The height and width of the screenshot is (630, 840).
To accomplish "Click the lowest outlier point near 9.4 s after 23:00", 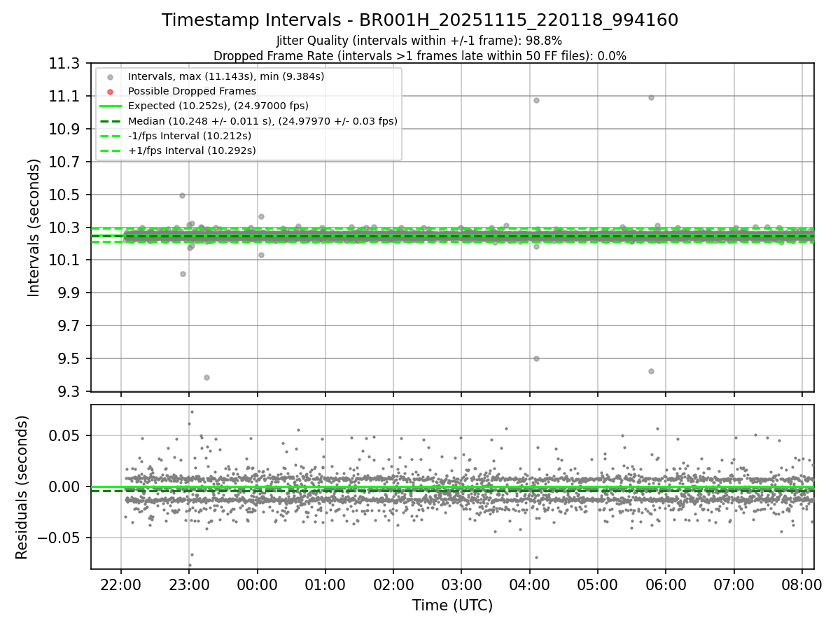I will pos(206,377).
